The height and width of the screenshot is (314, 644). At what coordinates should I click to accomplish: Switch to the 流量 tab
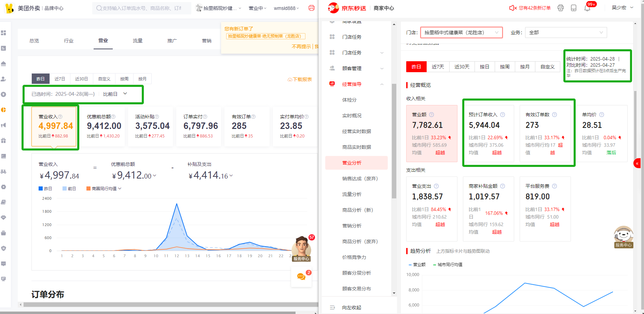(138, 41)
